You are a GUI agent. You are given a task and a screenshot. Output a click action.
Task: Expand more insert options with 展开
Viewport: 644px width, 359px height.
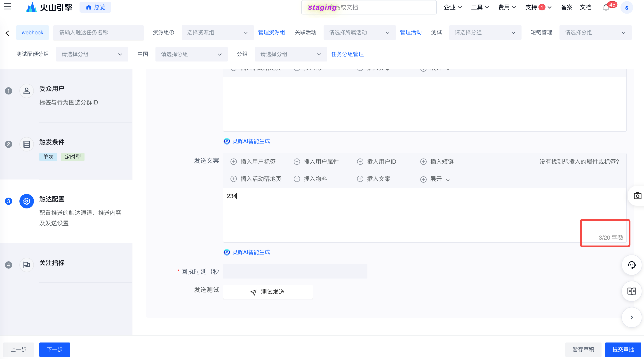point(435,179)
